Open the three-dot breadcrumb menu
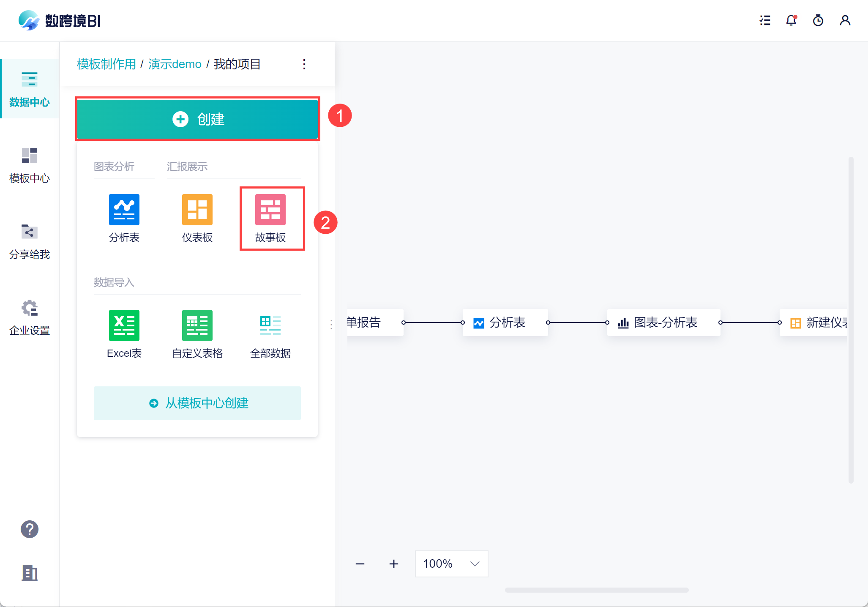Viewport: 868px width, 607px height. tap(304, 64)
